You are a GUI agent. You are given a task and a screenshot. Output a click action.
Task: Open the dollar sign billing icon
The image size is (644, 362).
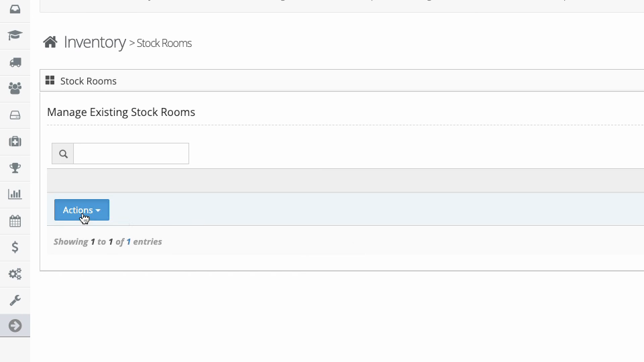(15, 247)
